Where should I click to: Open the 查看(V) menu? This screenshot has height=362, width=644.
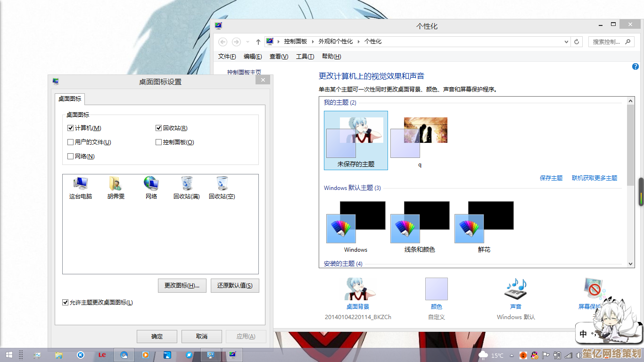(279, 57)
